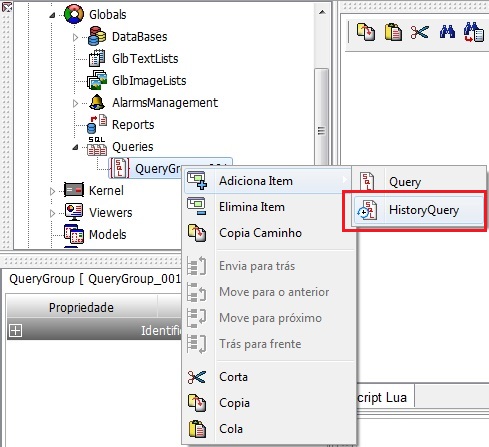The image size is (489, 447).
Task: Choose Copia Caminho from context menu
Action: point(268,233)
